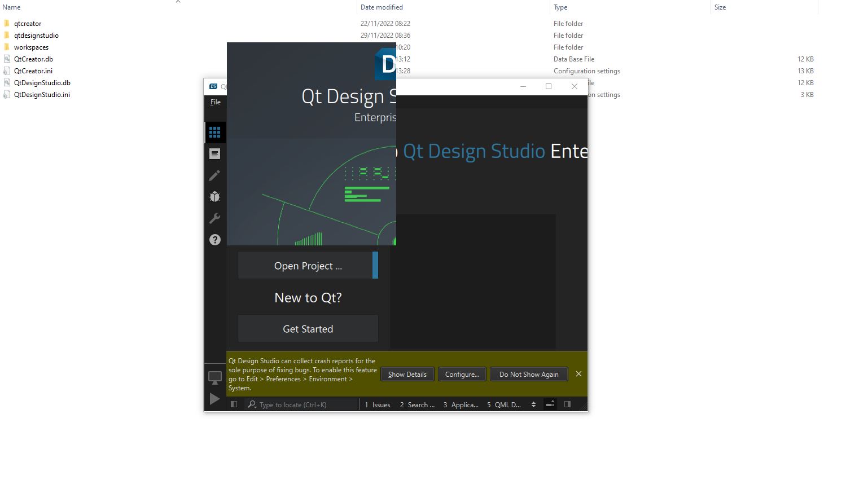Switch to Edit mode in sidebar
Screen dimensions: 868x502
coord(214,154)
